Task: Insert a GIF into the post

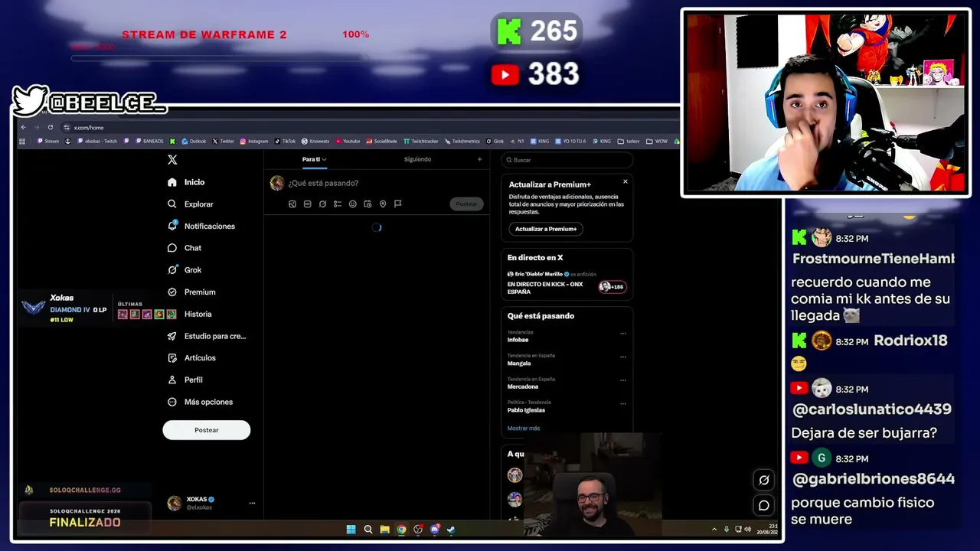Action: (x=307, y=204)
